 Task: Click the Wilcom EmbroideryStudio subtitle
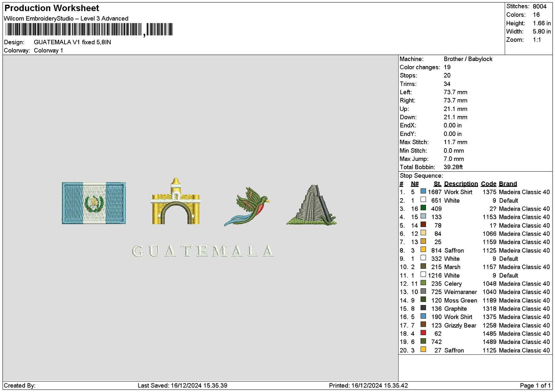tap(66, 18)
